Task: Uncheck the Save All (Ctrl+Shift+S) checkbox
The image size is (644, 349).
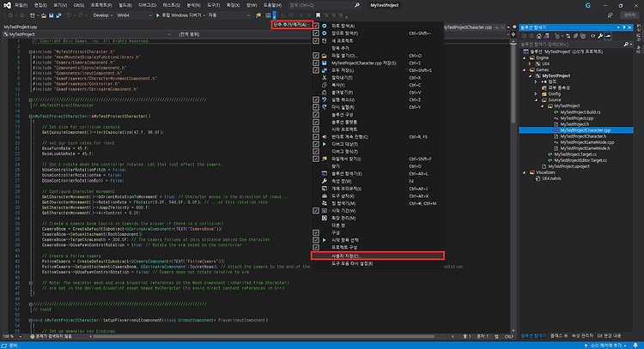Action: click(316, 70)
